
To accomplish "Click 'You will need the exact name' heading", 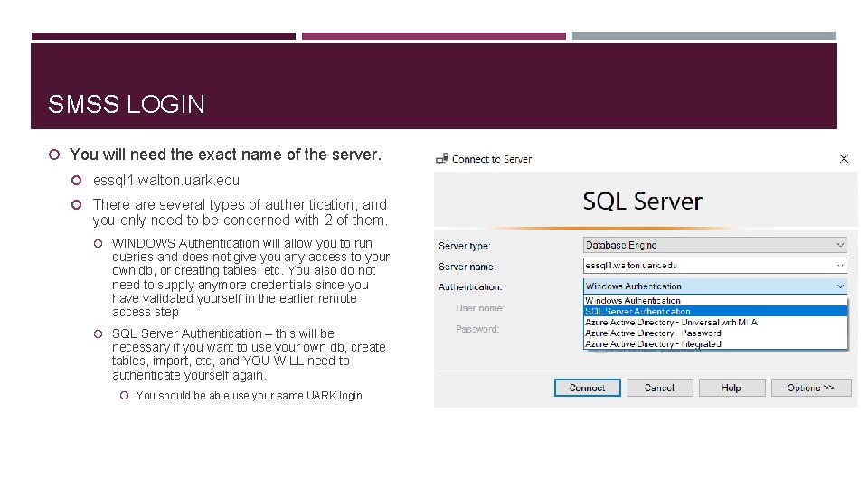I will [x=225, y=155].
